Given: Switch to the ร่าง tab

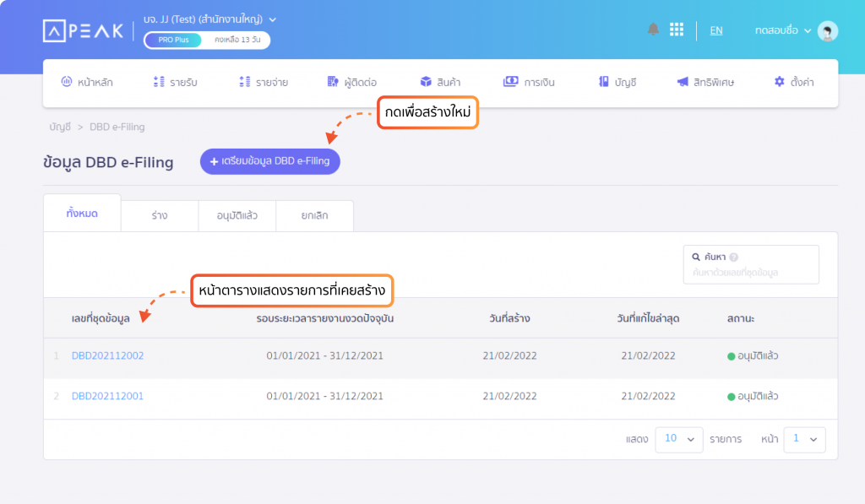Looking at the screenshot, I should point(160,215).
